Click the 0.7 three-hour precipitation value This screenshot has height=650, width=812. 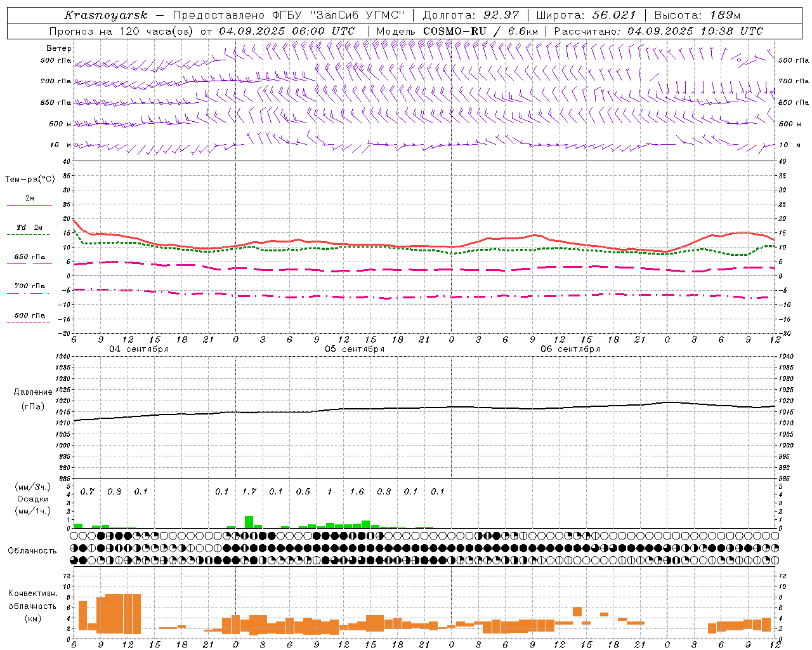pyautogui.click(x=87, y=491)
